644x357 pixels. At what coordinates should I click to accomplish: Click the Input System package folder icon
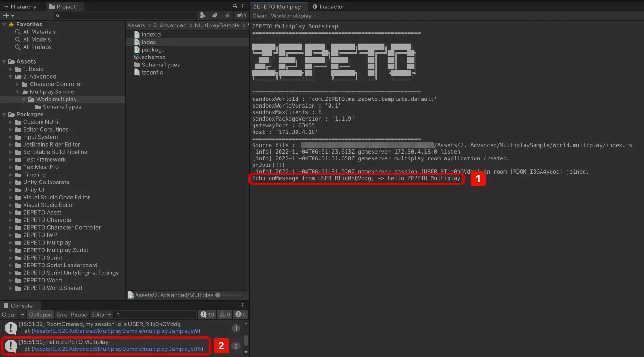pos(18,137)
